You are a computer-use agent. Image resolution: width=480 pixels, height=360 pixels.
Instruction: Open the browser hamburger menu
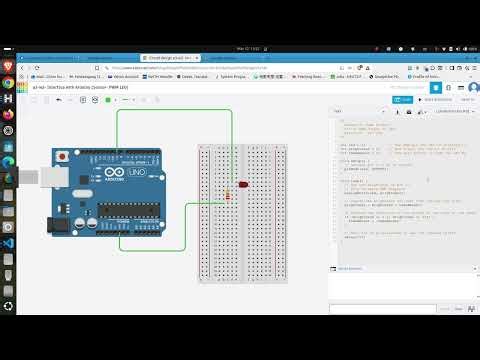pos(475,68)
